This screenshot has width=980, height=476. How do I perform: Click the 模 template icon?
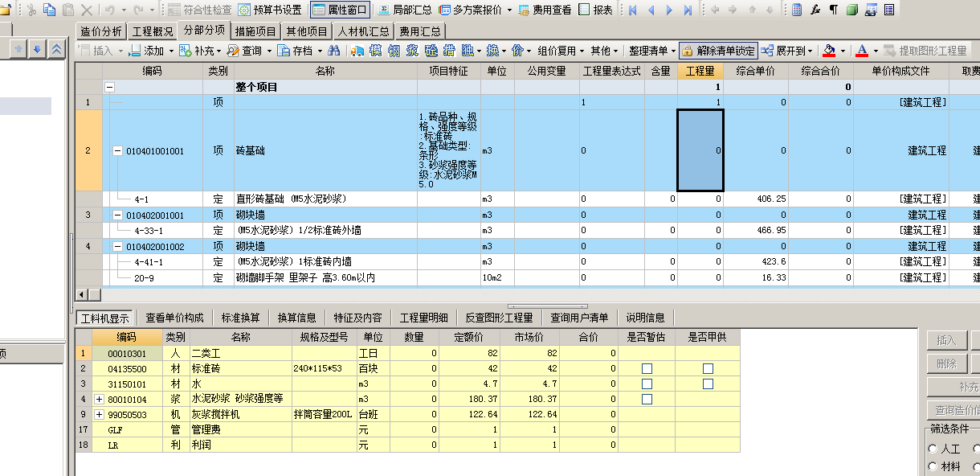click(374, 51)
